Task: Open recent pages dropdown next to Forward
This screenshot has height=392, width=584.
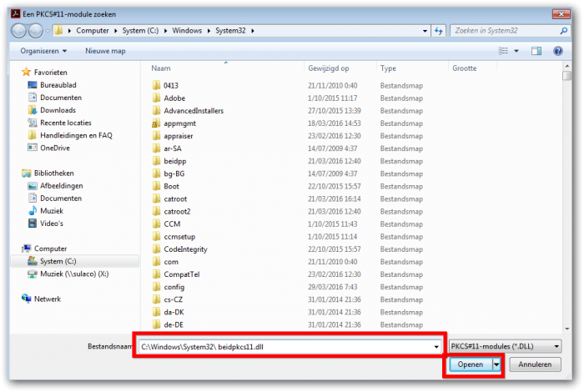Action: [48, 31]
